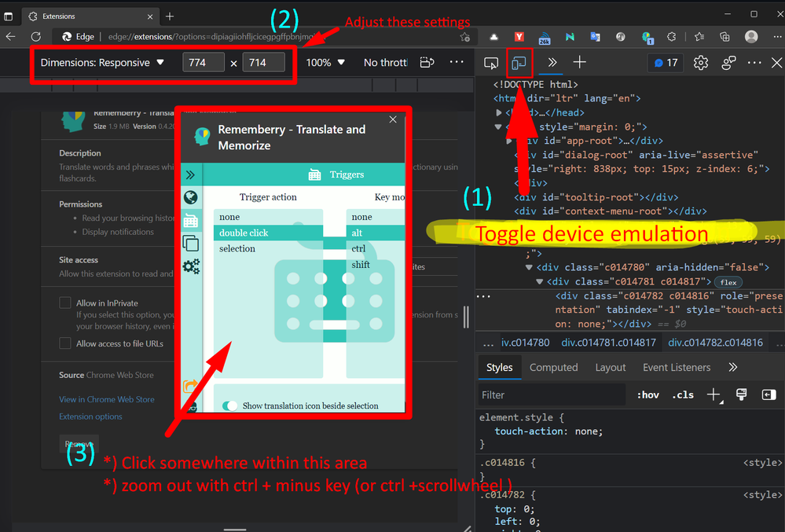The width and height of the screenshot is (785, 532).
Task: Select the Extensions browser tab
Action: pyautogui.click(x=91, y=17)
